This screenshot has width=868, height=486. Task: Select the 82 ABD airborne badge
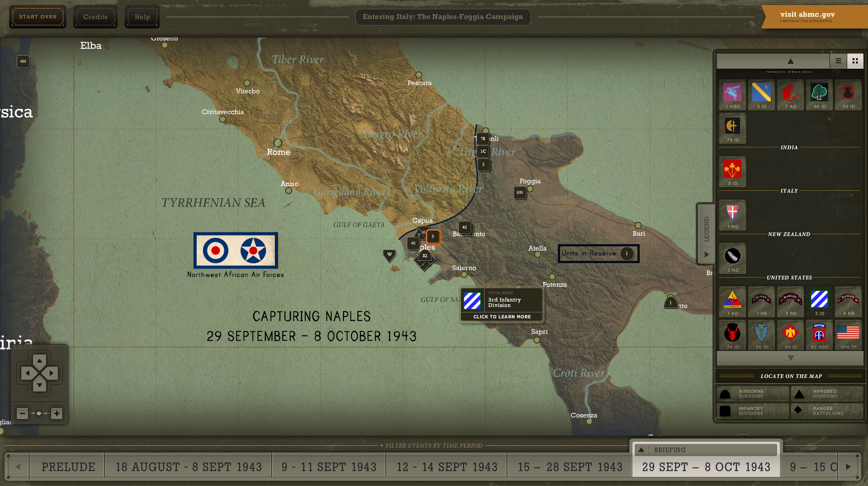[x=819, y=335]
